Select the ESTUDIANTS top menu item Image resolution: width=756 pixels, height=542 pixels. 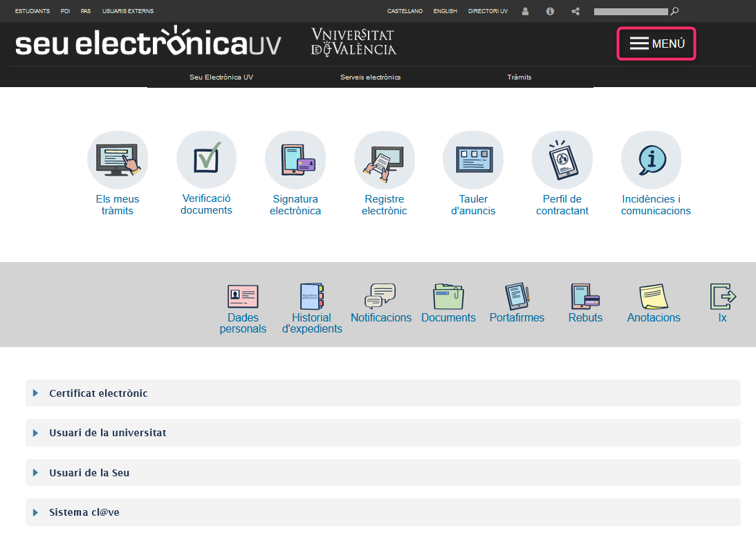(33, 11)
